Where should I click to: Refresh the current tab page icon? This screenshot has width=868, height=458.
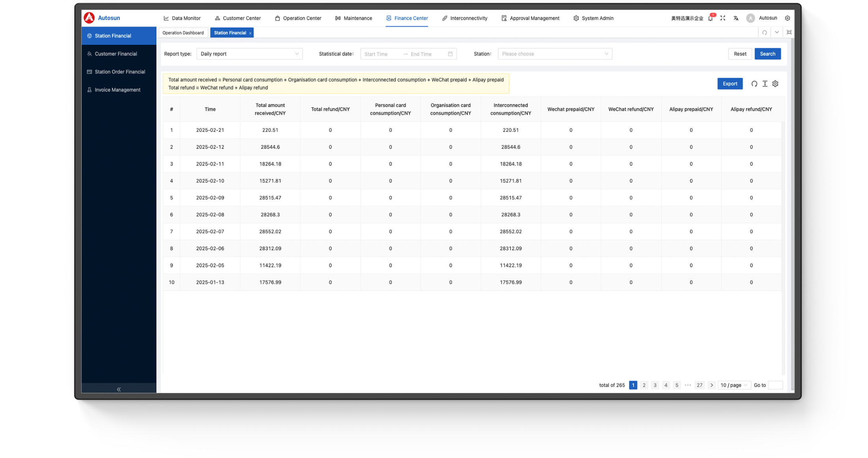764,33
